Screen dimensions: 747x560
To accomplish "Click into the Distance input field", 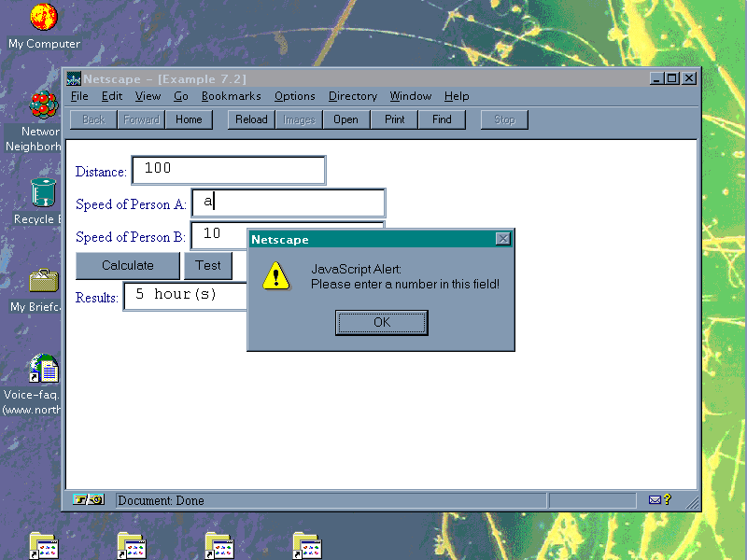I will coord(229,170).
